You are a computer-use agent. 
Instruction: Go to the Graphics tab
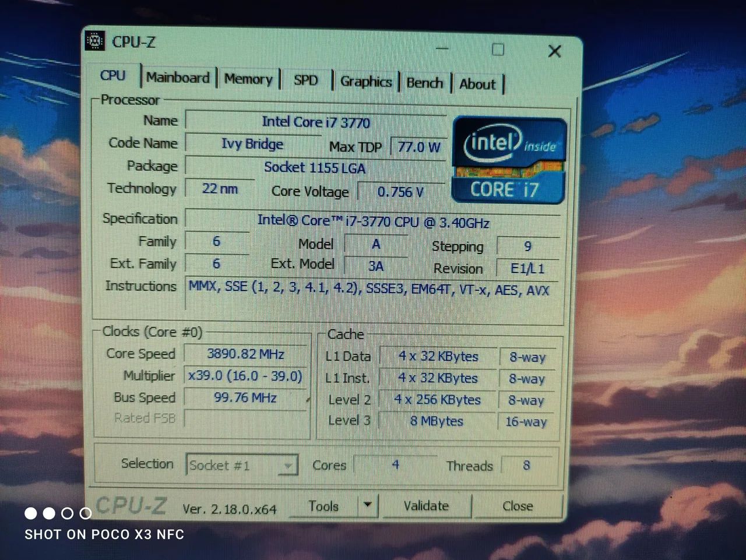point(365,82)
